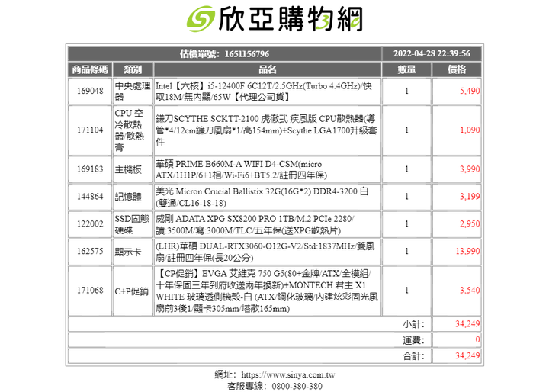Select product barcode 171068
Image resolution: width=549 pixels, height=392 pixels.
pyautogui.click(x=90, y=291)
